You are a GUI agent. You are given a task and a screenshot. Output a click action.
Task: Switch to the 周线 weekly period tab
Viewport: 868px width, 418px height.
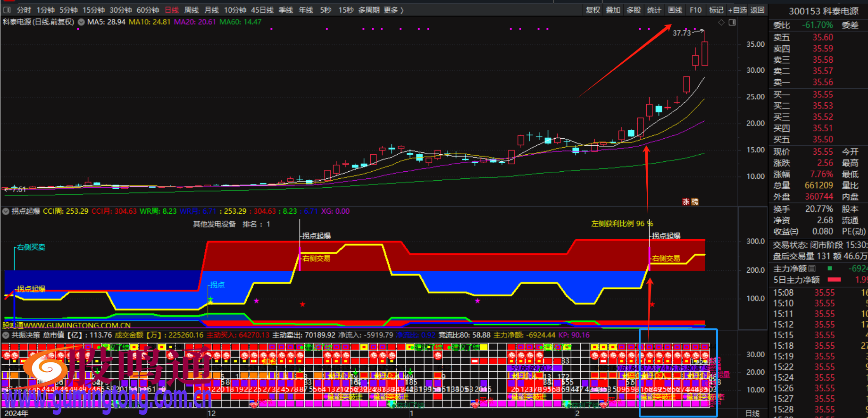[191, 10]
